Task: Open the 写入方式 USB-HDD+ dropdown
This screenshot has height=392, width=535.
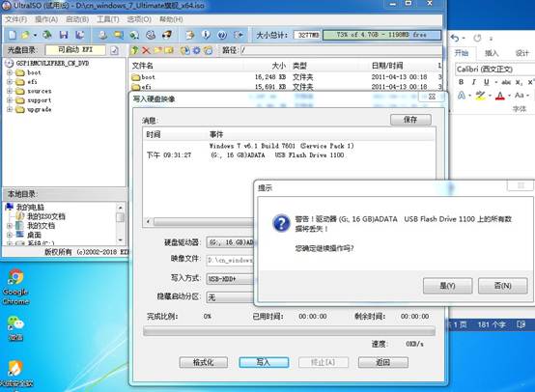Action: [230, 279]
